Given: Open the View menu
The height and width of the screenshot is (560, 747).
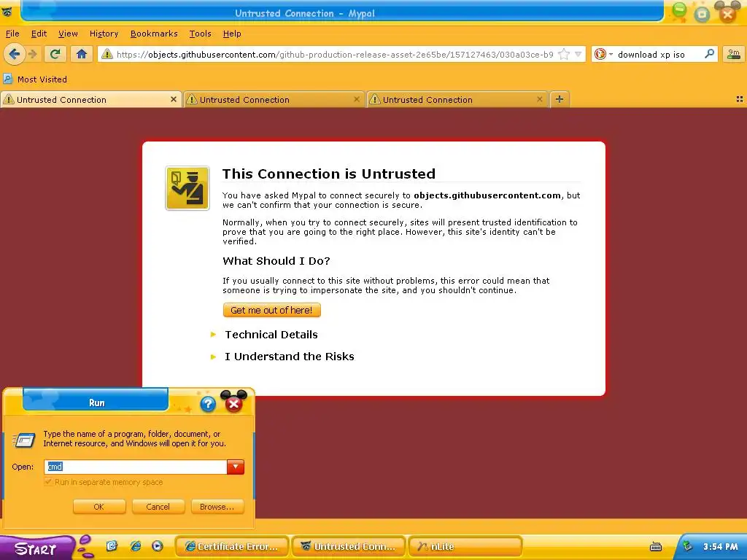Looking at the screenshot, I should point(68,34).
